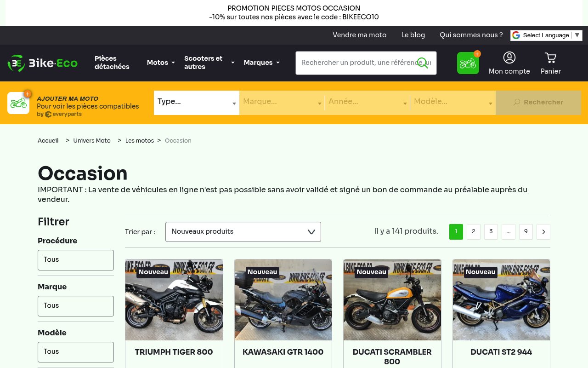Image resolution: width=588 pixels, height=368 pixels.
Task: Click the everyparts logo link
Action: [x=63, y=115]
